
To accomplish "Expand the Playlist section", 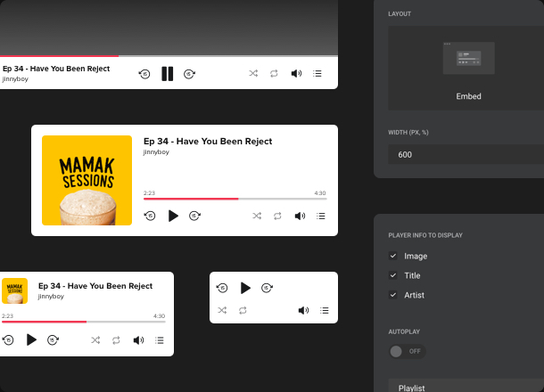I will 466,387.
